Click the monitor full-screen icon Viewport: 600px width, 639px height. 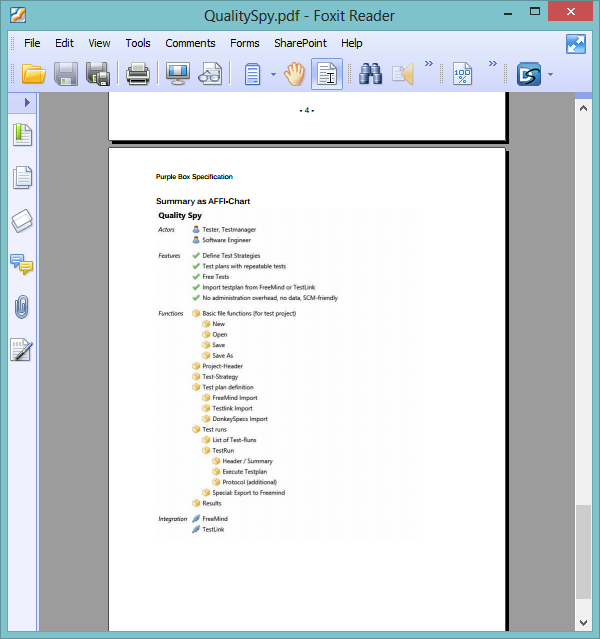(x=178, y=74)
